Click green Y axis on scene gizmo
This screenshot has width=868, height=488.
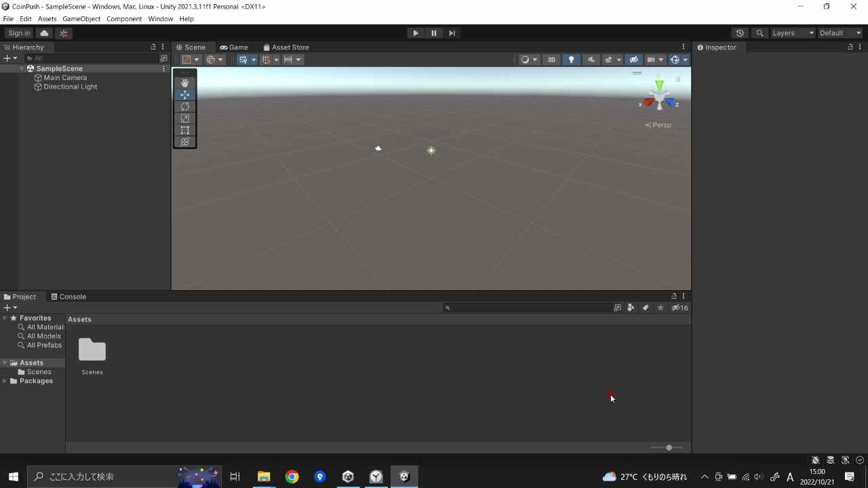(x=659, y=86)
